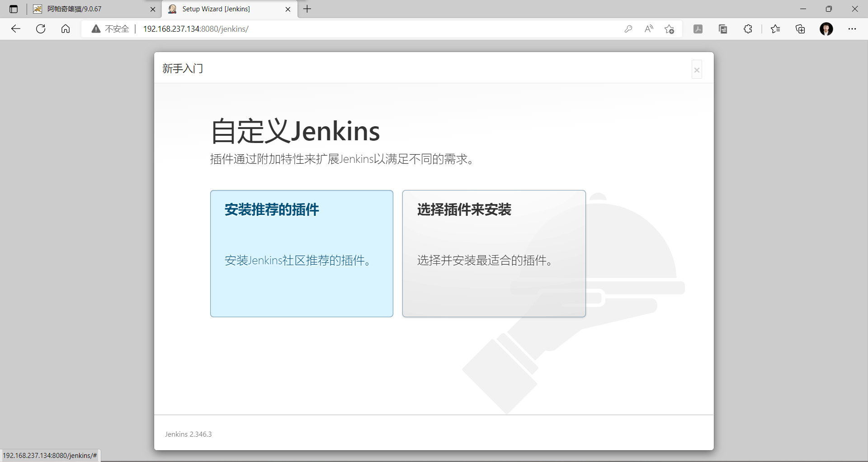Click the 新手入门 dialog title
This screenshot has height=462, width=868.
(183, 68)
